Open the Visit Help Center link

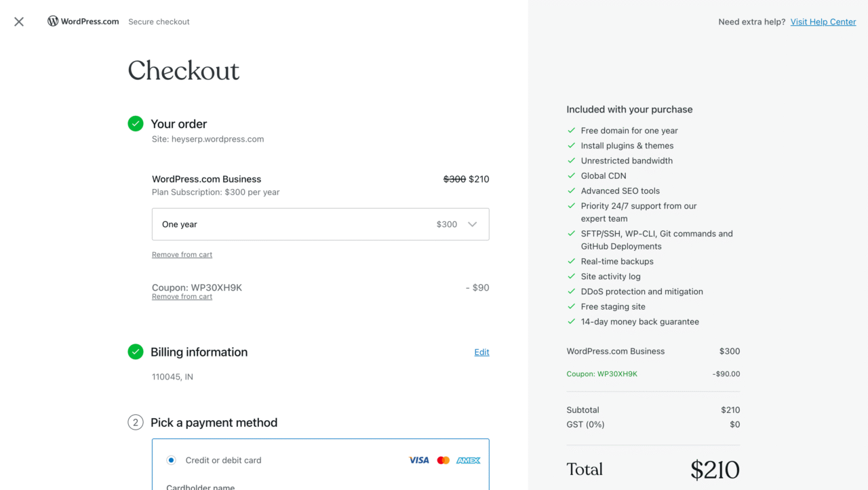coord(823,21)
